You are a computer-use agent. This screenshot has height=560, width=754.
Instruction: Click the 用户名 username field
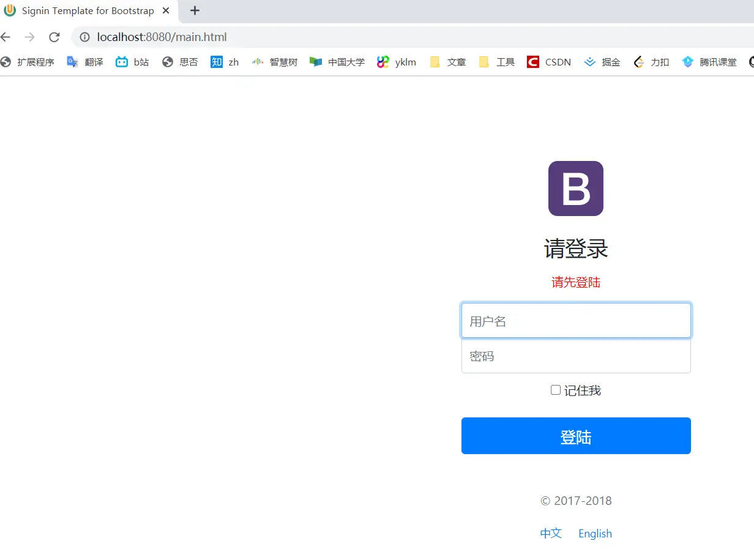(x=576, y=321)
